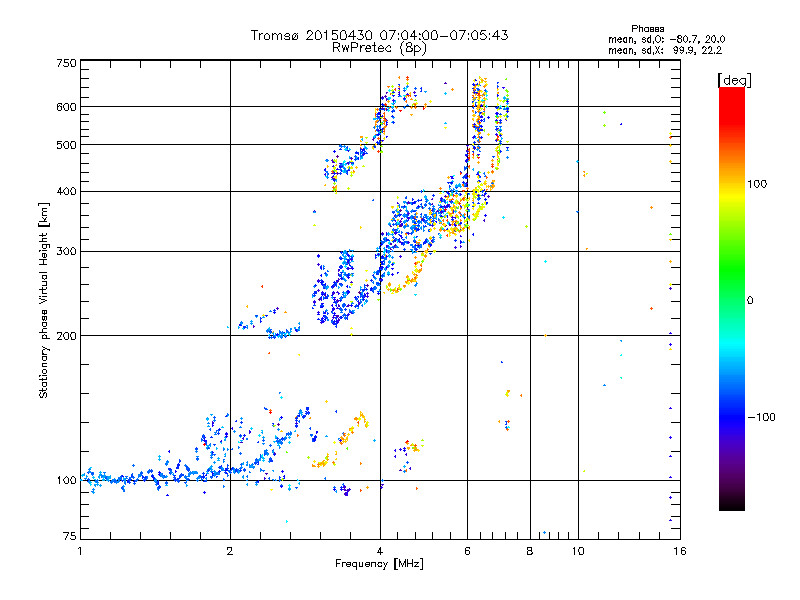Click the y-axis '75' tick label
This screenshot has height=600, width=800.
[x=70, y=536]
